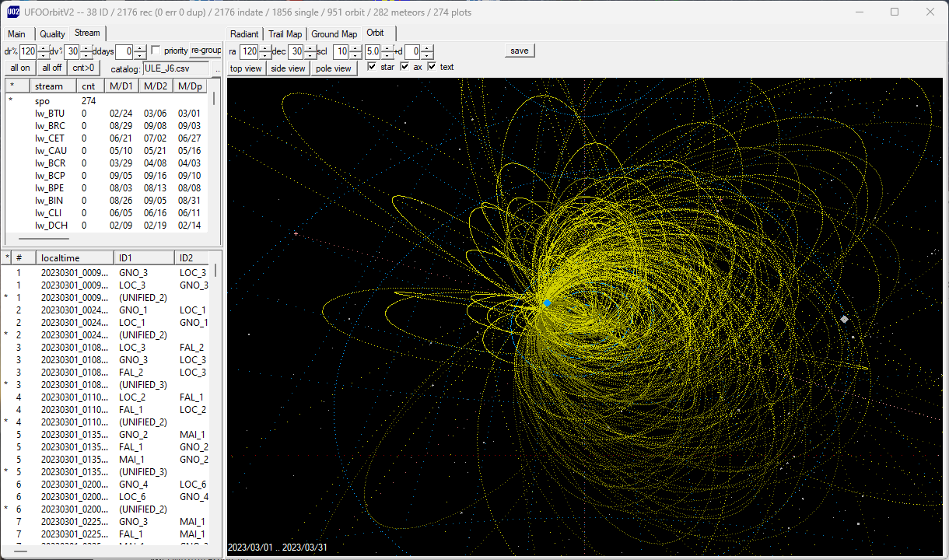Image resolution: width=949 pixels, height=560 pixels.
Task: Click the UFOOrbitV2 app icon in title bar
Action: (13, 12)
